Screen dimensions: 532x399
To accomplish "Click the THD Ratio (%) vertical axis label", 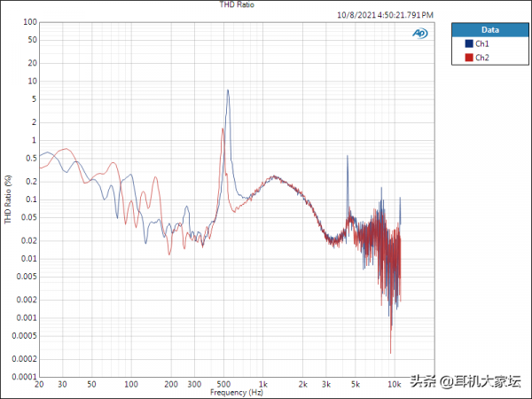I will pyautogui.click(x=8, y=199).
